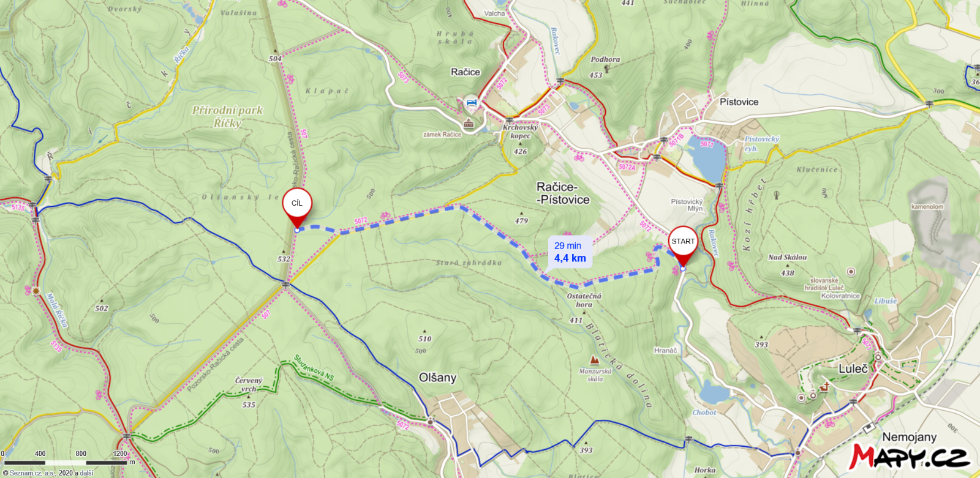Click the zámek Račice castle icon
980x478 pixels.
pyautogui.click(x=469, y=124)
